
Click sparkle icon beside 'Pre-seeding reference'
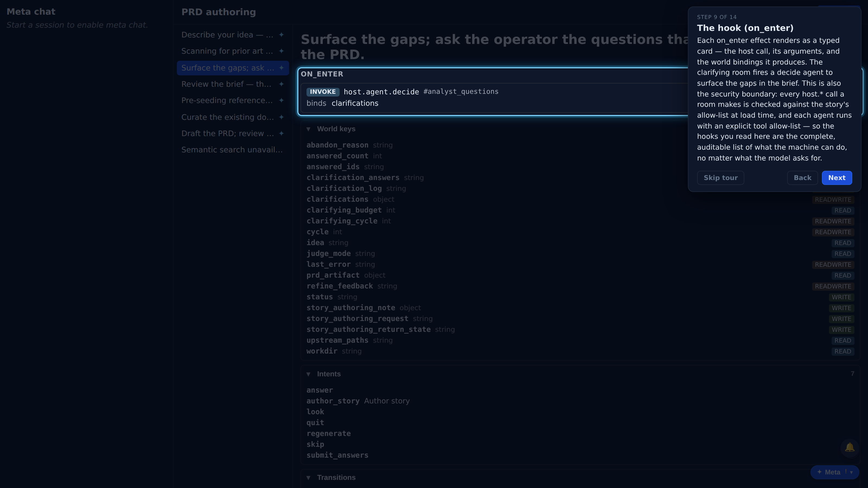coord(281,100)
